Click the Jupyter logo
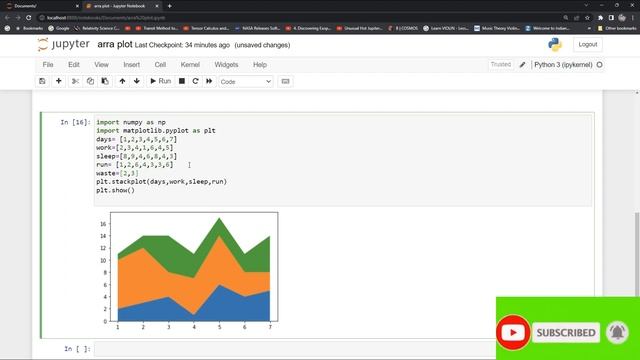Image resolution: width=640 pixels, height=360 pixels. (x=63, y=44)
